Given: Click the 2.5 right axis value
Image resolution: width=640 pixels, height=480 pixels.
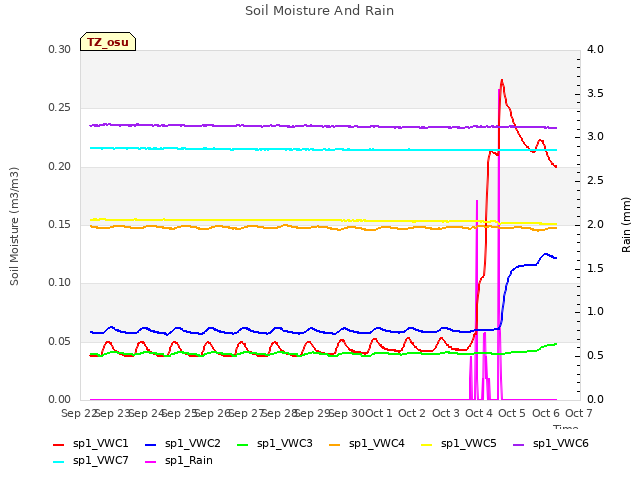Looking at the screenshot, I should [x=595, y=181].
